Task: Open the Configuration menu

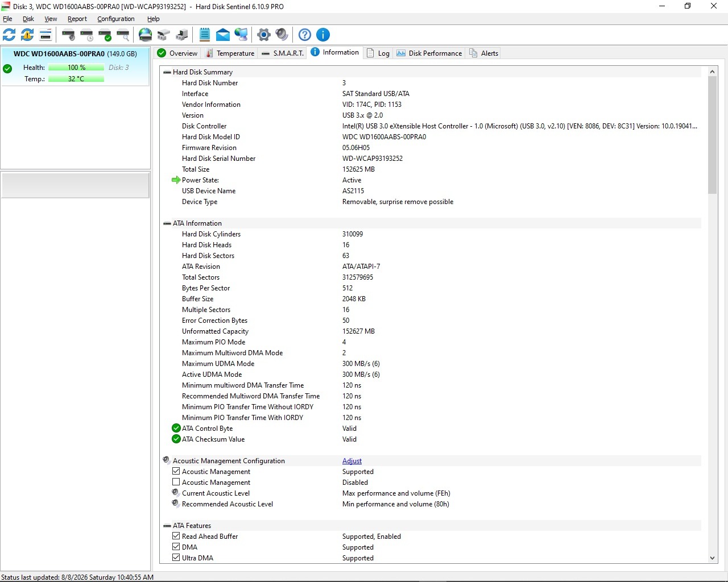Action: (116, 19)
